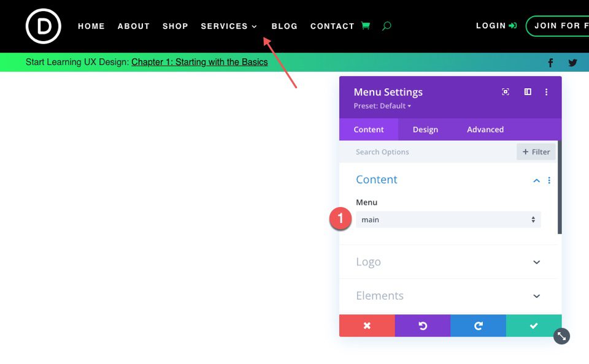Click the Filter button
This screenshot has height=364, width=589.
click(x=536, y=151)
